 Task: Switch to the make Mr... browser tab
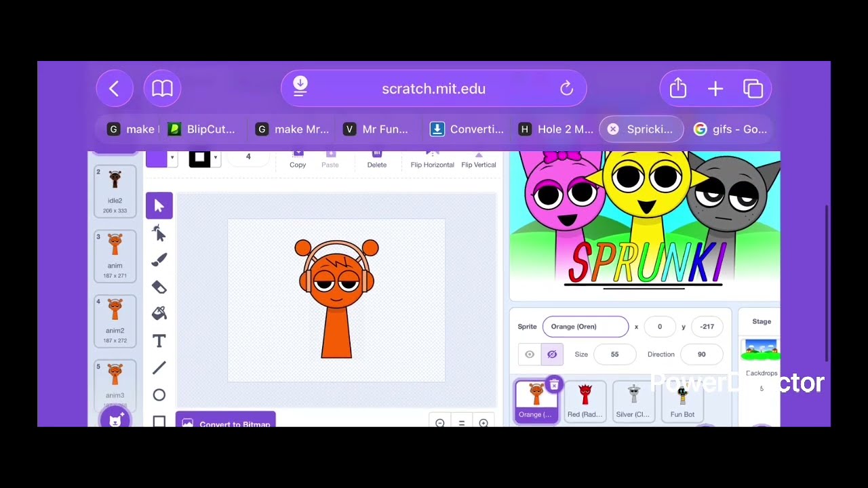tap(292, 129)
